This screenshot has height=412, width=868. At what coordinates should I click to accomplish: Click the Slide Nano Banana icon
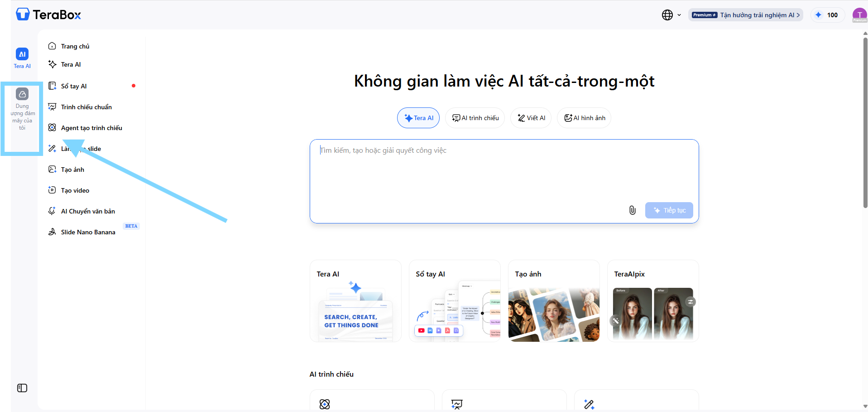pos(52,232)
